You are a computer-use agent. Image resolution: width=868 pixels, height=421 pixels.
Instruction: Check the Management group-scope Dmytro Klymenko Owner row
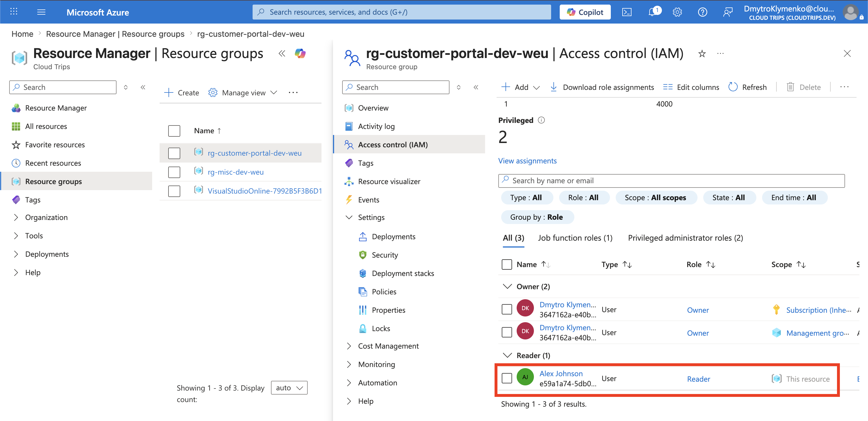[x=506, y=332]
